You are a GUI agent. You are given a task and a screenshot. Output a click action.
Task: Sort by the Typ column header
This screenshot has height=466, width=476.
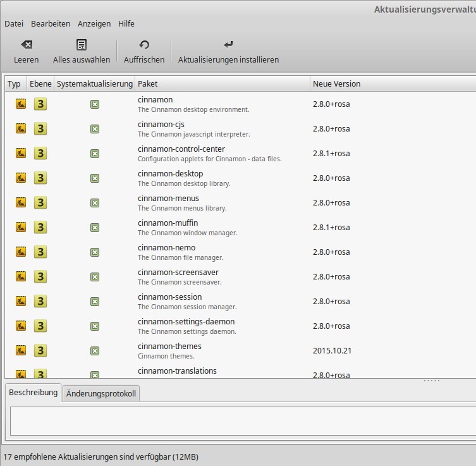[16, 84]
